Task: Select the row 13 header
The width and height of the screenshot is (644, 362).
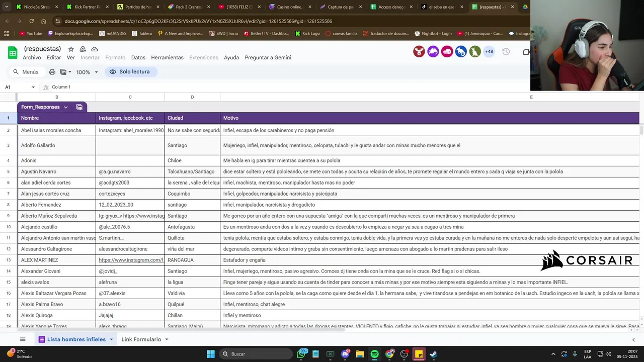Action: 8,260
